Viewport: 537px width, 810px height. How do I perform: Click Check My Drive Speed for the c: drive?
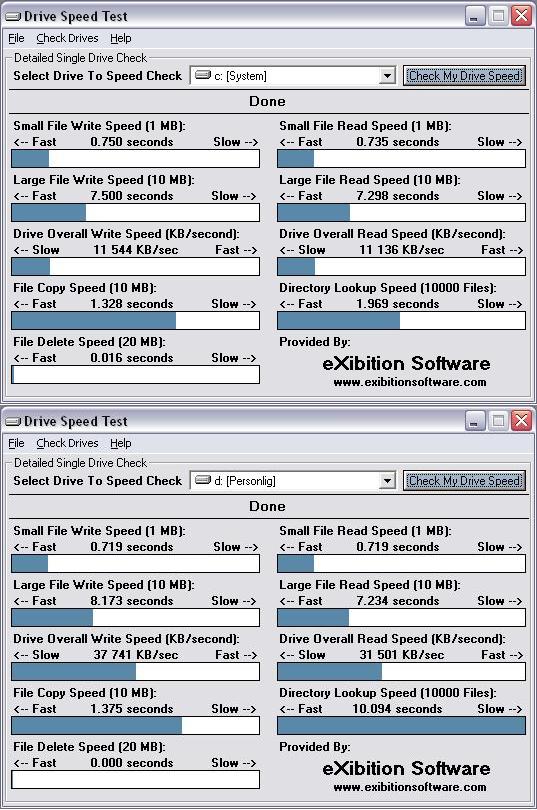coord(464,76)
